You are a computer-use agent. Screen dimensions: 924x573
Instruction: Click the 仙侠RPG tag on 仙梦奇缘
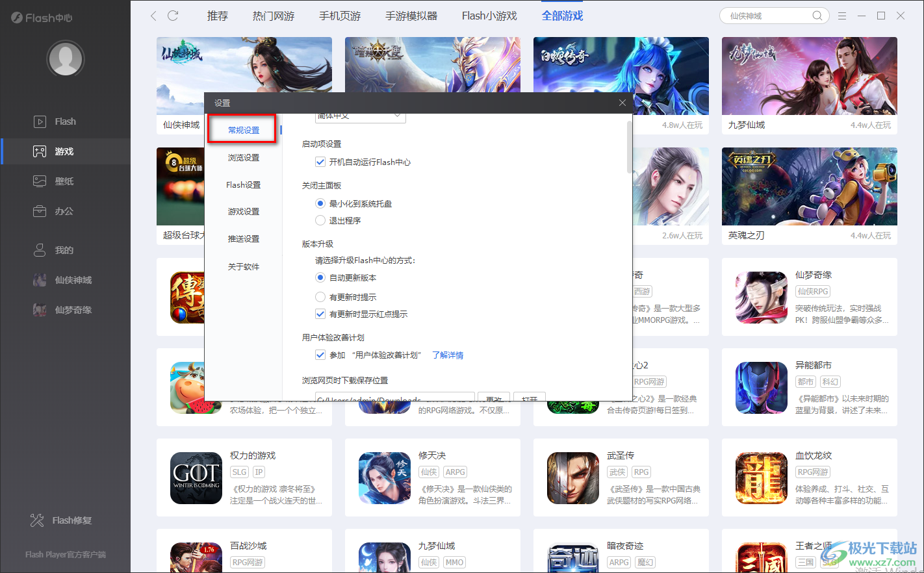(x=813, y=292)
